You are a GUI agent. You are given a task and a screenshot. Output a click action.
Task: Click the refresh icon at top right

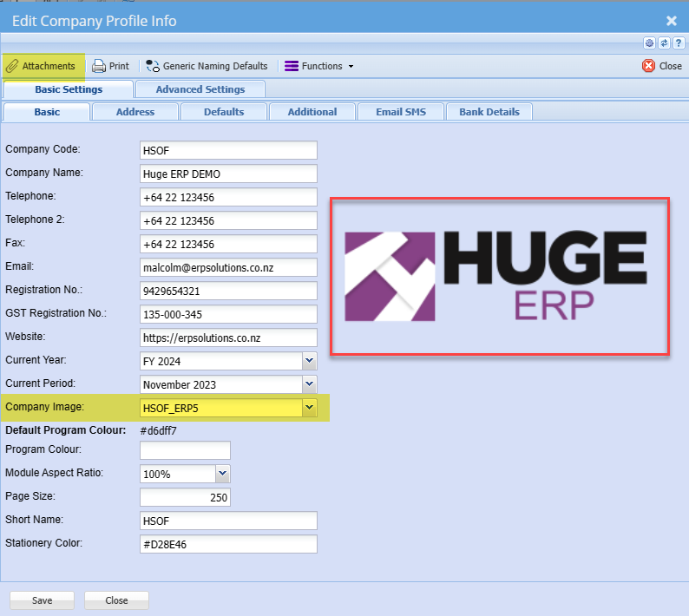click(x=664, y=43)
